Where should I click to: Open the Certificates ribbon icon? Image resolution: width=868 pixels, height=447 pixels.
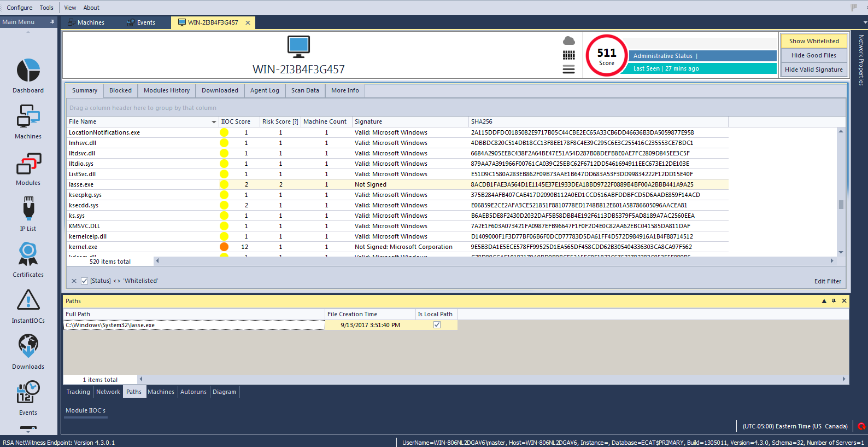(28, 255)
